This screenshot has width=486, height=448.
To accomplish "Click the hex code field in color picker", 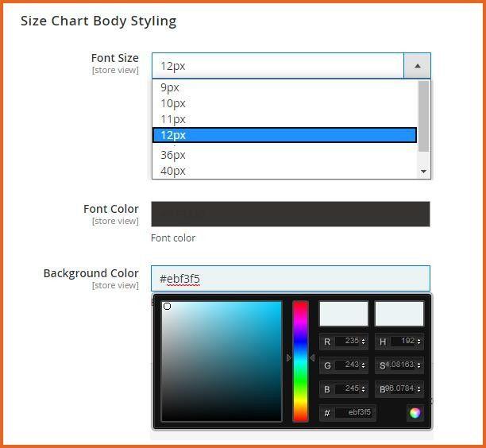I will 354,413.
